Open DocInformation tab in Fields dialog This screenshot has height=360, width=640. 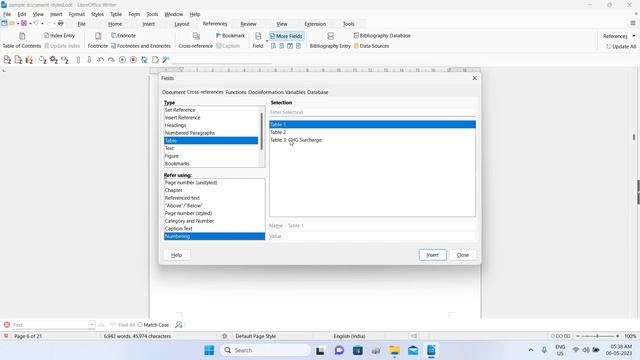(x=266, y=92)
